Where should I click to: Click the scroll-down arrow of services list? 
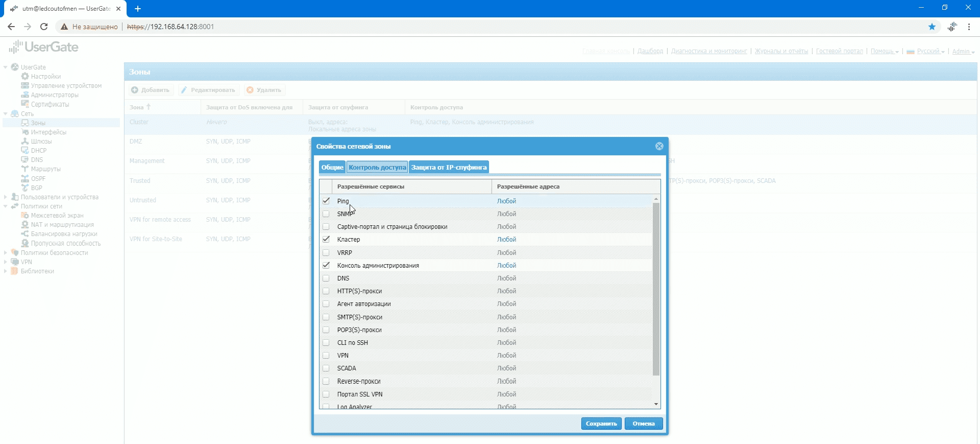coord(656,404)
